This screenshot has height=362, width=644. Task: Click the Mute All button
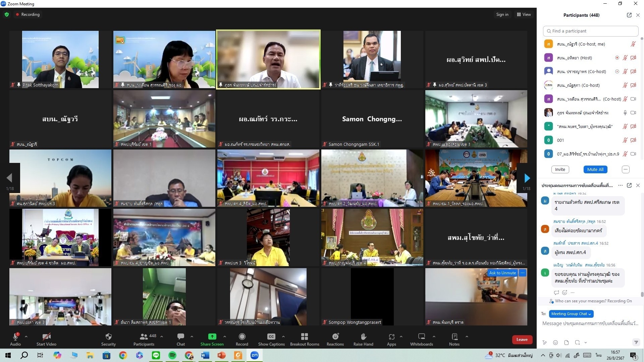pos(595,169)
